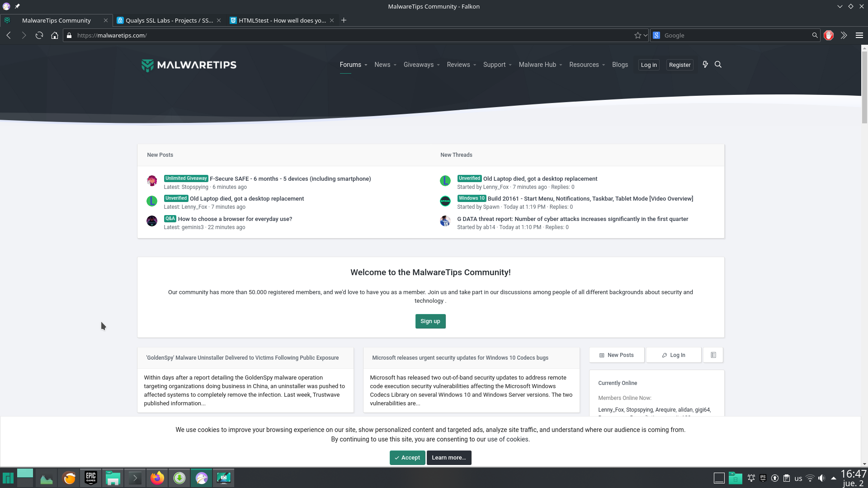This screenshot has height=488, width=868.
Task: Go to browser home page
Action: [55, 35]
